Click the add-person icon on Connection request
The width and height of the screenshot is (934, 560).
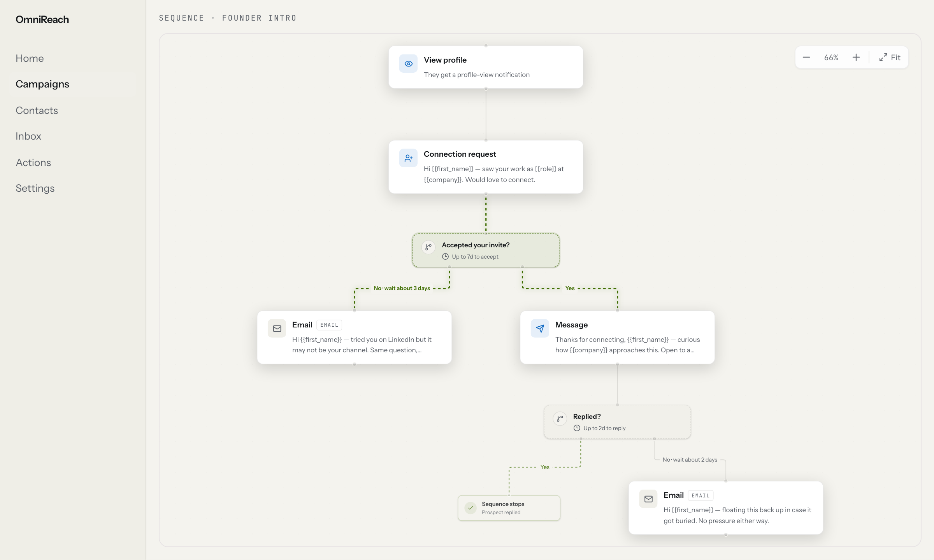408,158
